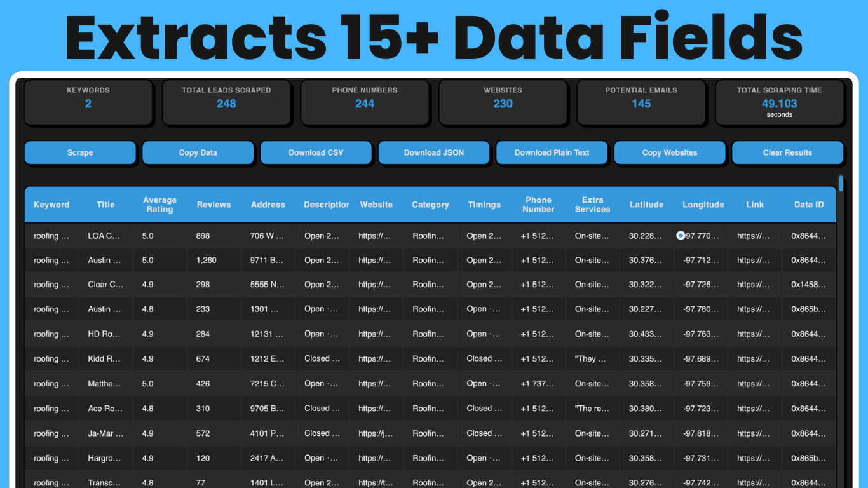Viewport: 868px width, 488px height.
Task: Select the Data ID cell in the Austin row
Action: (808, 260)
